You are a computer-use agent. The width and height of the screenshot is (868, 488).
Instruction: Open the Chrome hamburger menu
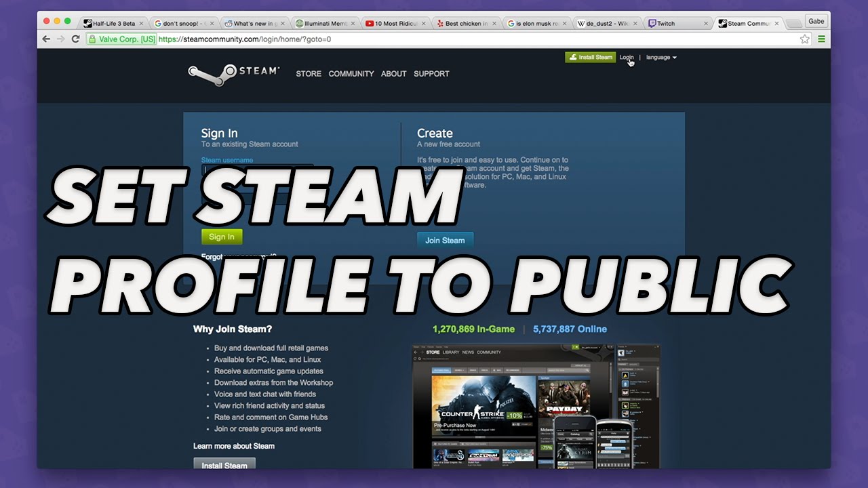822,39
